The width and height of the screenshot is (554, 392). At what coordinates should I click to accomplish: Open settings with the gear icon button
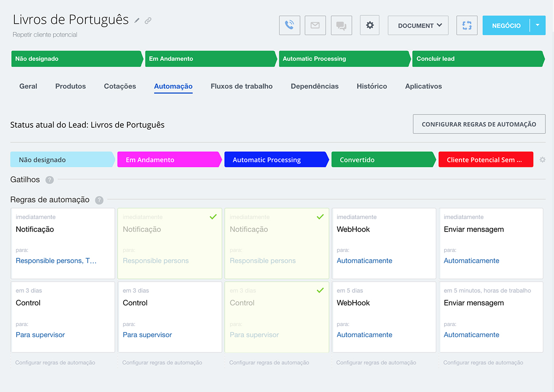(369, 25)
